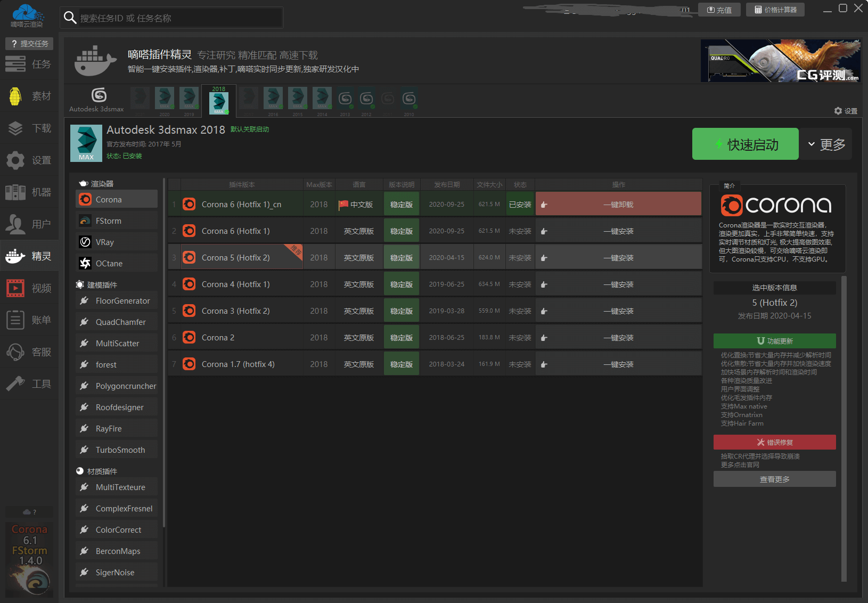Open the 账单 billing sidebar section
Image resolution: width=868 pixels, height=603 pixels.
pyautogui.click(x=29, y=320)
